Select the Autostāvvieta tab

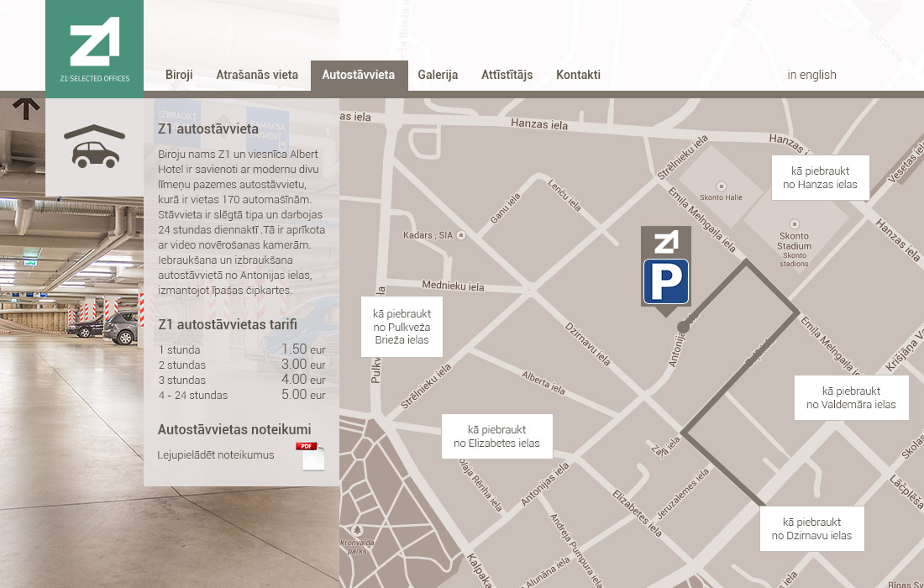[359, 76]
